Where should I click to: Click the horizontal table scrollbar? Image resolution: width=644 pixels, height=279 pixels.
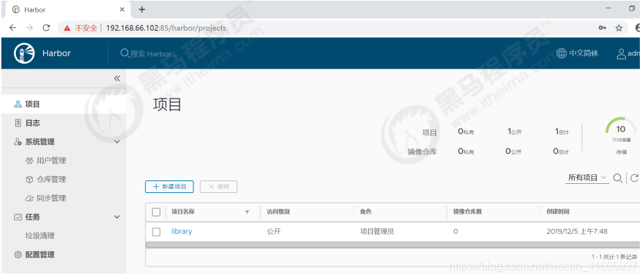[x=392, y=245]
